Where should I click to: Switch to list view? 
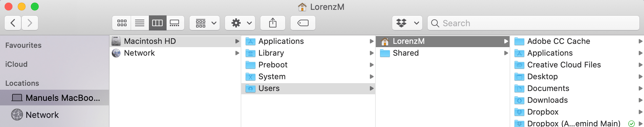pos(140,23)
